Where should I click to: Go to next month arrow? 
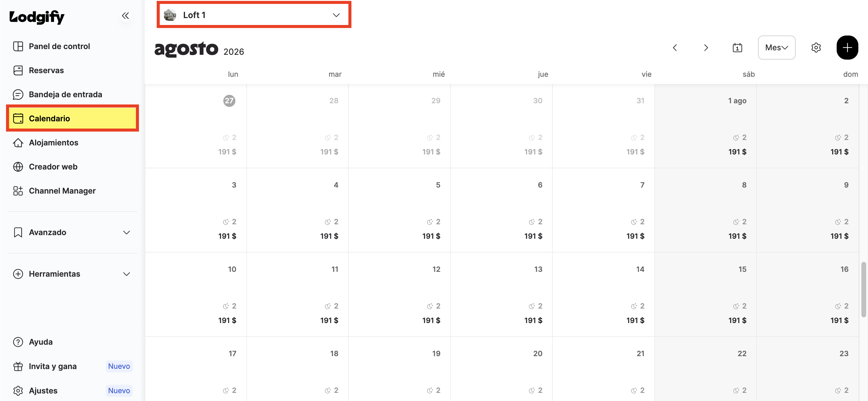(706, 48)
